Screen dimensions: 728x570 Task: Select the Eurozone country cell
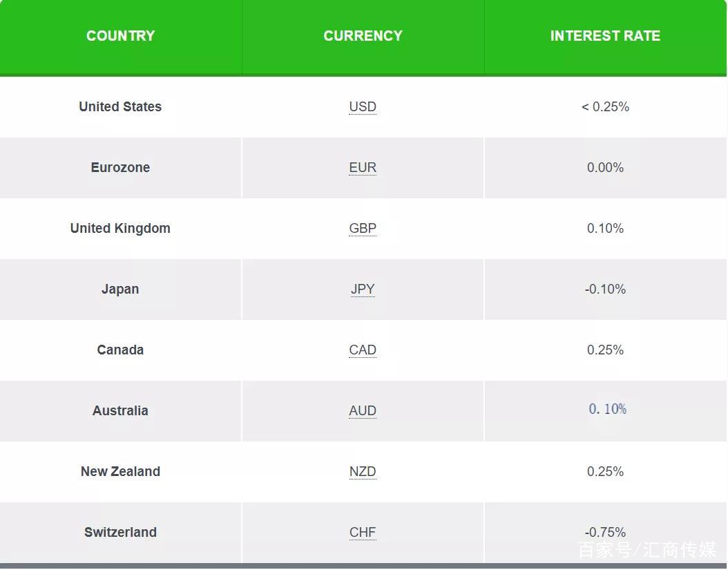(120, 168)
